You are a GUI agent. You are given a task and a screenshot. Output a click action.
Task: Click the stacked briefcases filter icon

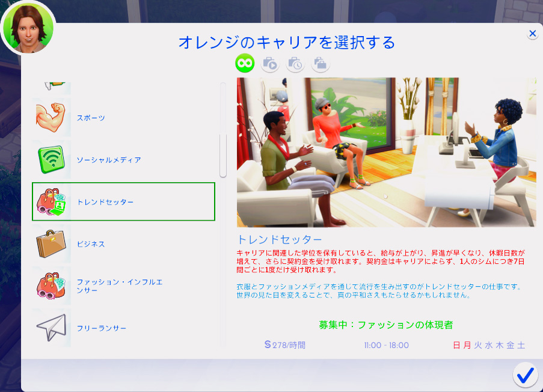click(x=320, y=63)
